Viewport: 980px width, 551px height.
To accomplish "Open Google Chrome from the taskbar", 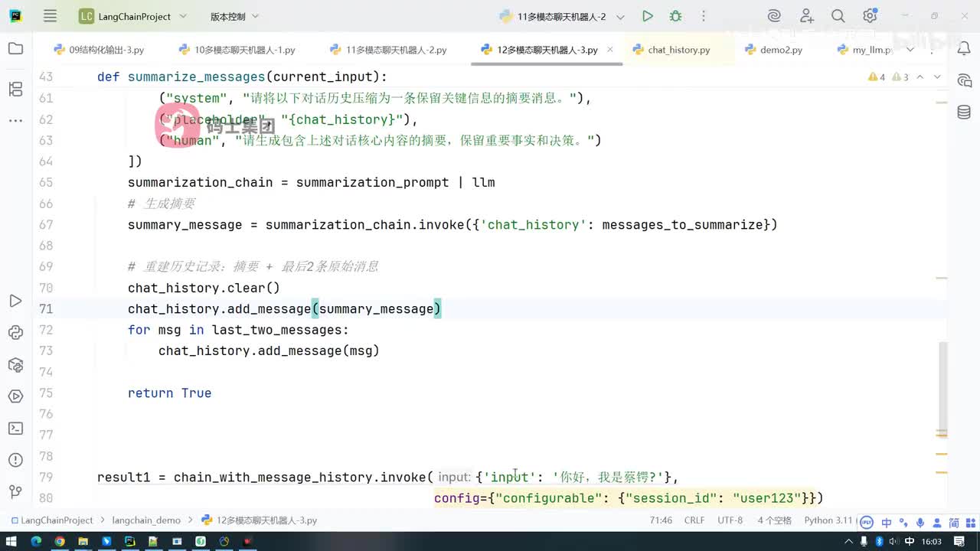I will point(59,542).
